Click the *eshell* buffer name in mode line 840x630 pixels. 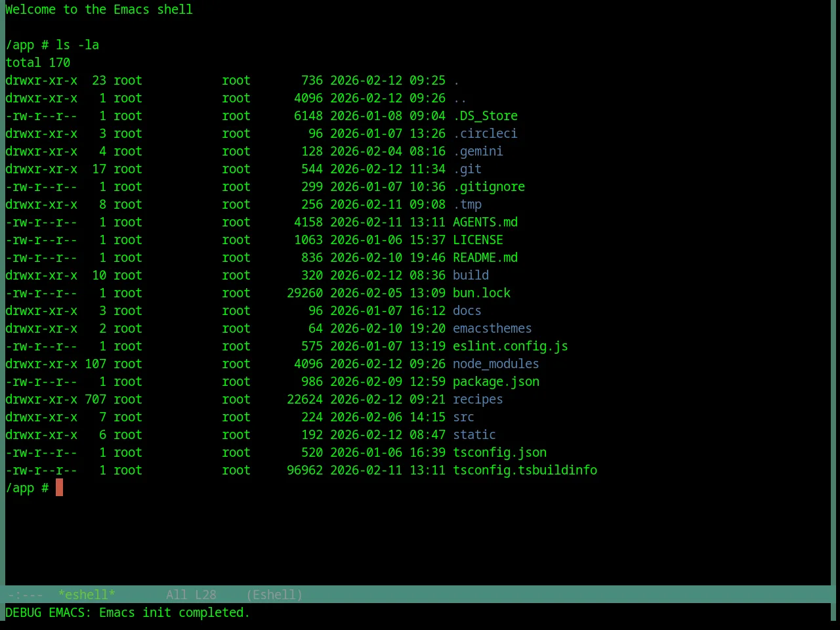click(87, 595)
